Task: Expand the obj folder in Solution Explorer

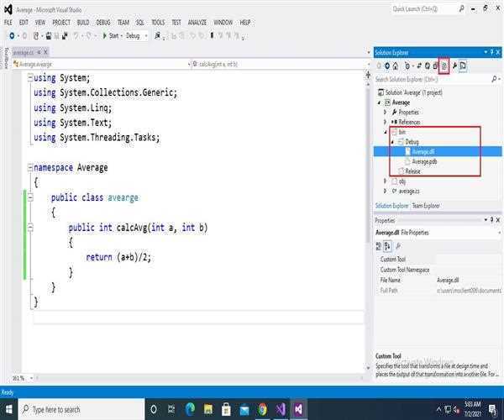Action: pyautogui.click(x=385, y=181)
